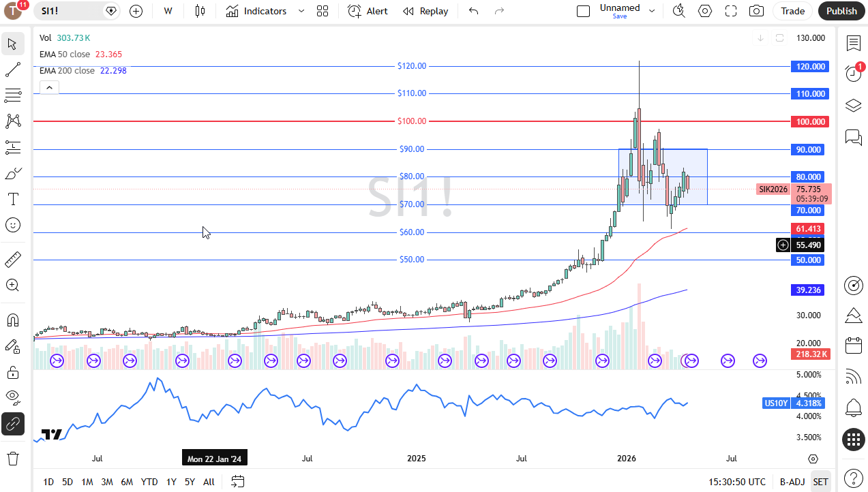Select the YTD time range
Image resolution: width=868 pixels, height=492 pixels.
(149, 482)
